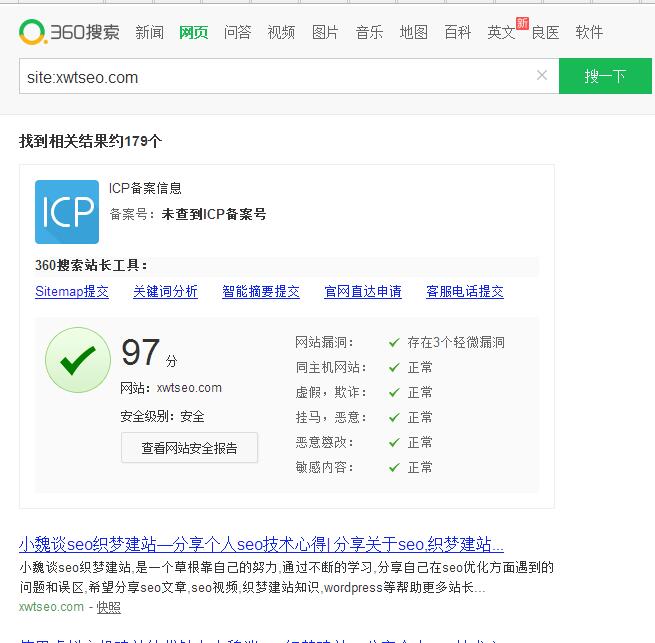The image size is (655, 643).
Task: Switch to the 地图 tab
Action: point(414,33)
